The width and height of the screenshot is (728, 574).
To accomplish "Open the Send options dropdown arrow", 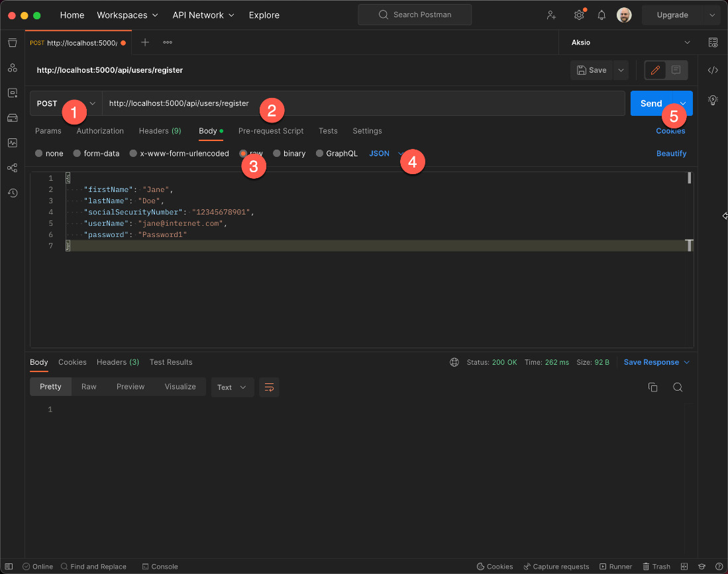I will [x=683, y=103].
